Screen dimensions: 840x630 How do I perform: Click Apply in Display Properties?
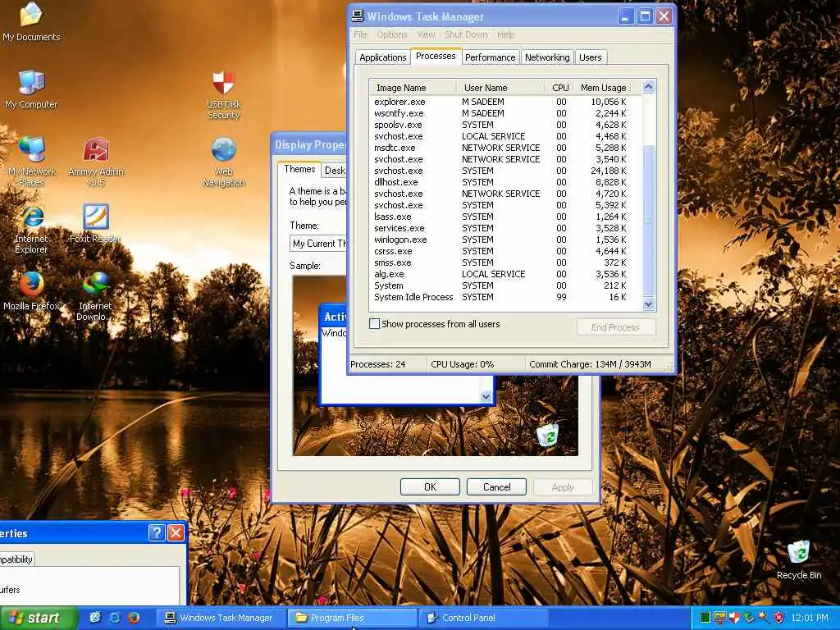point(563,487)
